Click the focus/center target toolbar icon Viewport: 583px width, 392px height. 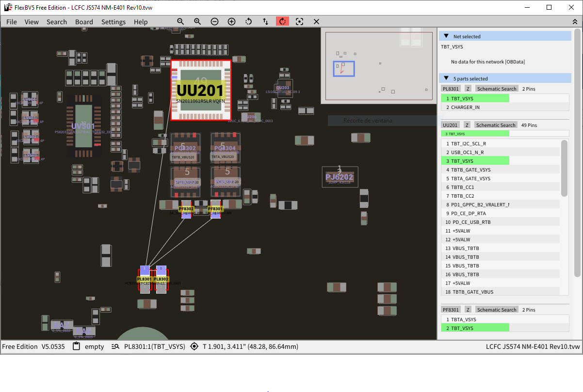(299, 22)
